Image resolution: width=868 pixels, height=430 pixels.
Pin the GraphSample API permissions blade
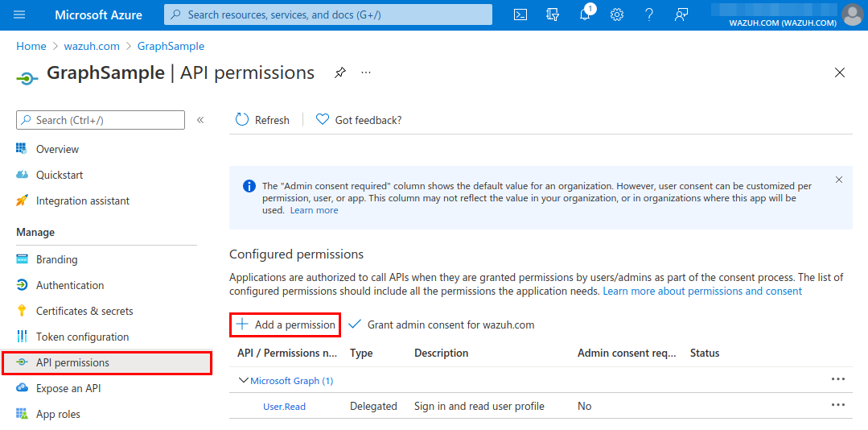340,72
